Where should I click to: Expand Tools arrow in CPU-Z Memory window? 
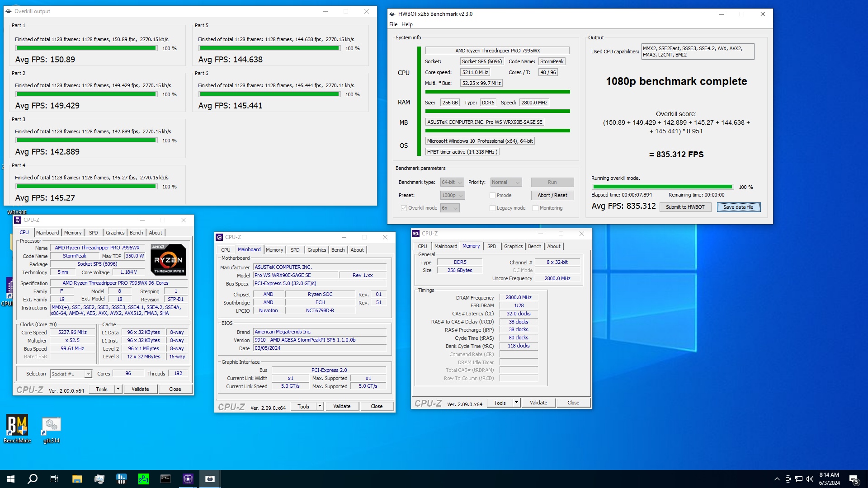(516, 403)
